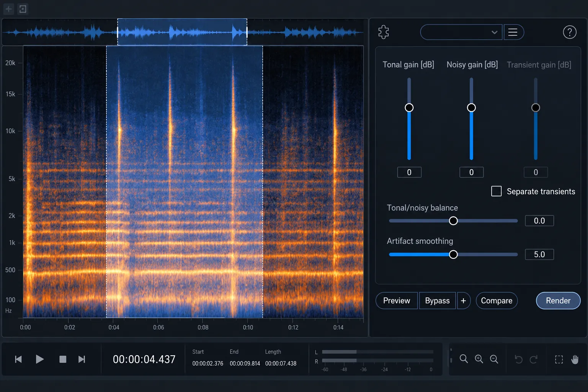
Task: Select the rectangular selection tool
Action: click(559, 359)
